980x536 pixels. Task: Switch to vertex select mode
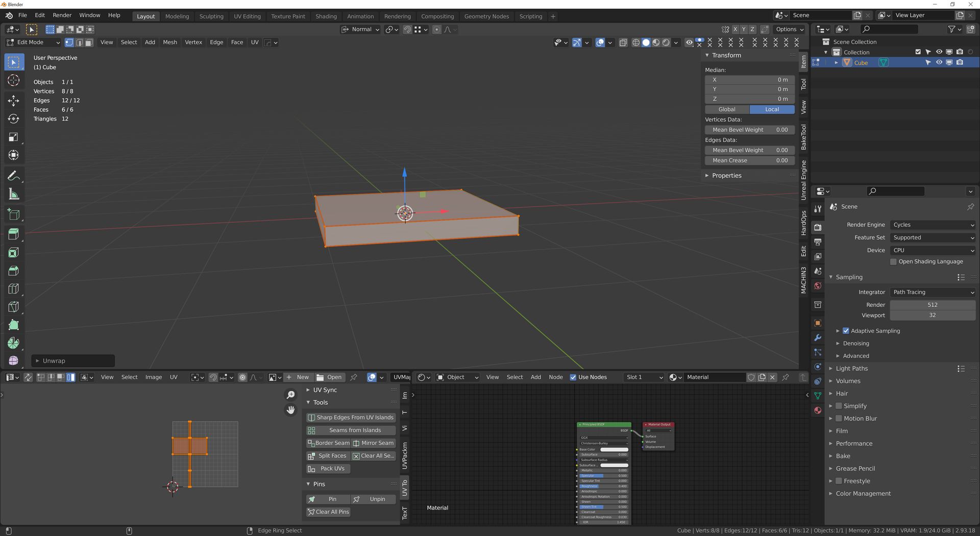point(69,42)
